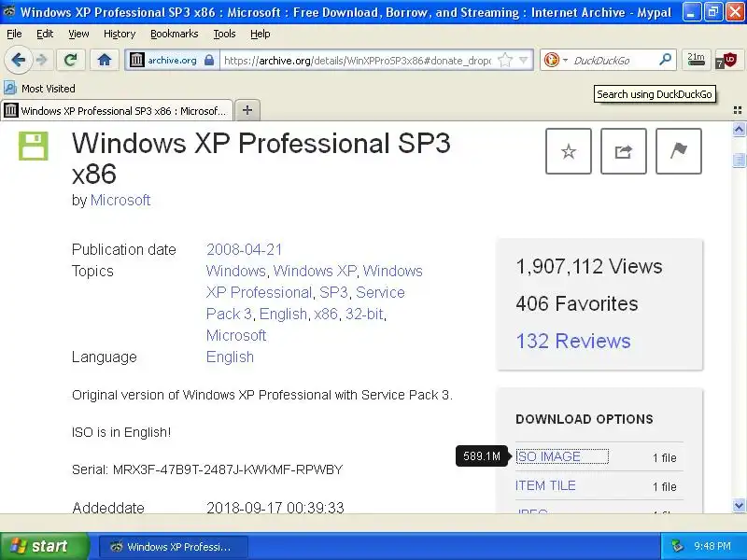Bookmark this page with the star in the URL bar
The image size is (747, 560).
(x=504, y=60)
